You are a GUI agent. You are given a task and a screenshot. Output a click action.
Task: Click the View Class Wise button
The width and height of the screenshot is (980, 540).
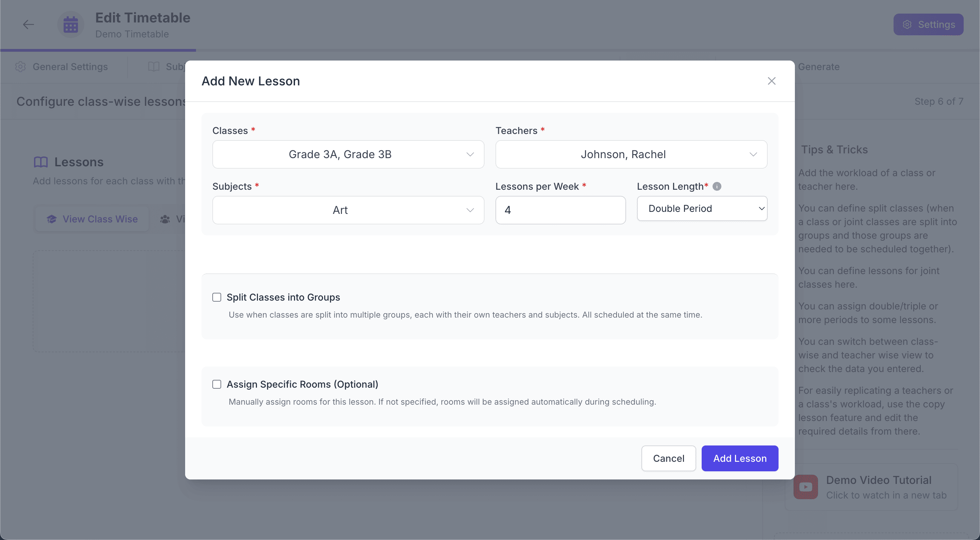(92, 219)
